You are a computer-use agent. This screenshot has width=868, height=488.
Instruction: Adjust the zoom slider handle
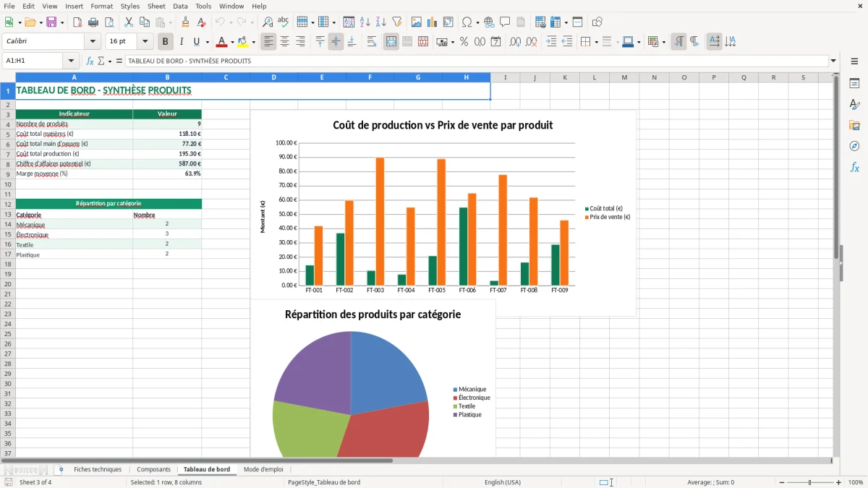(x=809, y=482)
